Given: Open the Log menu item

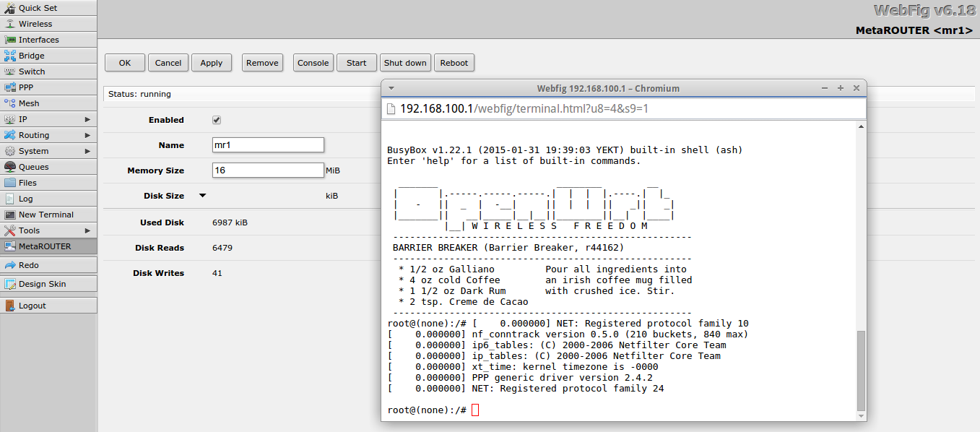Looking at the screenshot, I should 48,199.
